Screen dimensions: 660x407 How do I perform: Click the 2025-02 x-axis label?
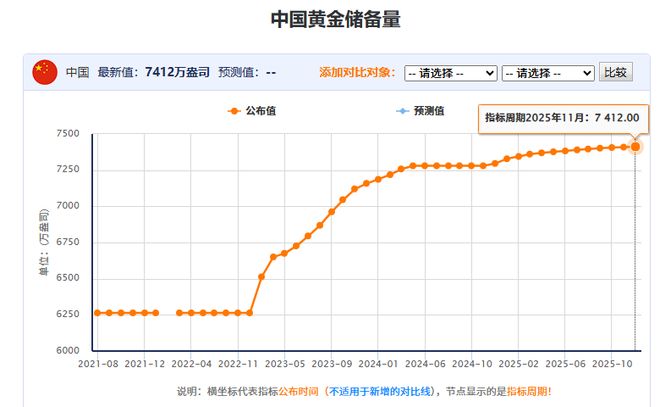coord(518,364)
